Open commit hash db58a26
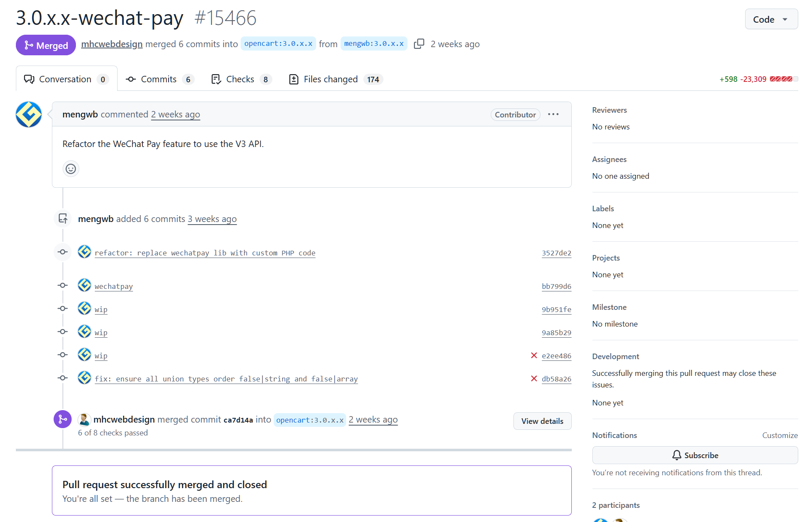The width and height of the screenshot is (812, 522). point(556,379)
